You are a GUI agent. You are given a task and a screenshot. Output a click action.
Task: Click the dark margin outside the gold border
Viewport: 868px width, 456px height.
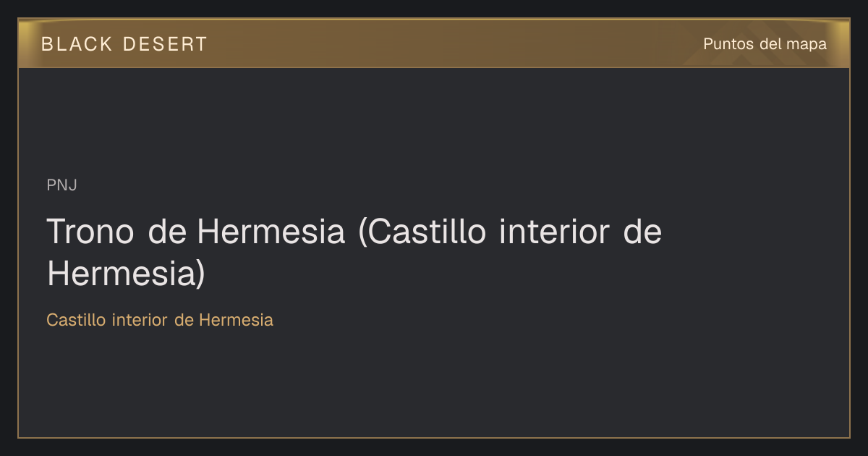434,9
